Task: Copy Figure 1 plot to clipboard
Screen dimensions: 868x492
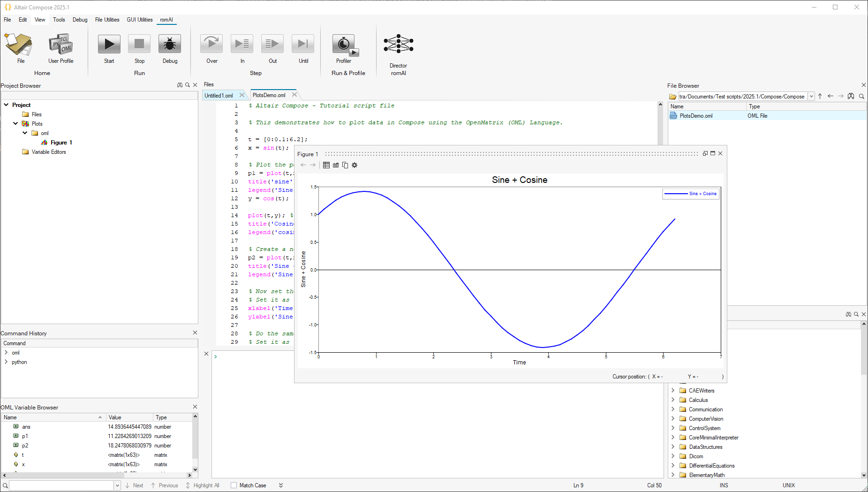Action: [x=345, y=165]
